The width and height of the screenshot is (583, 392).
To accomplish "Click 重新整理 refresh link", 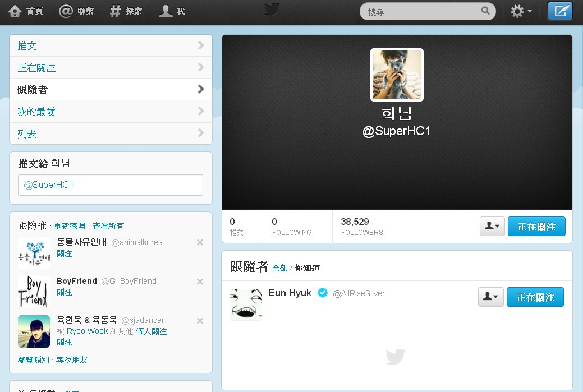I will pos(70,226).
